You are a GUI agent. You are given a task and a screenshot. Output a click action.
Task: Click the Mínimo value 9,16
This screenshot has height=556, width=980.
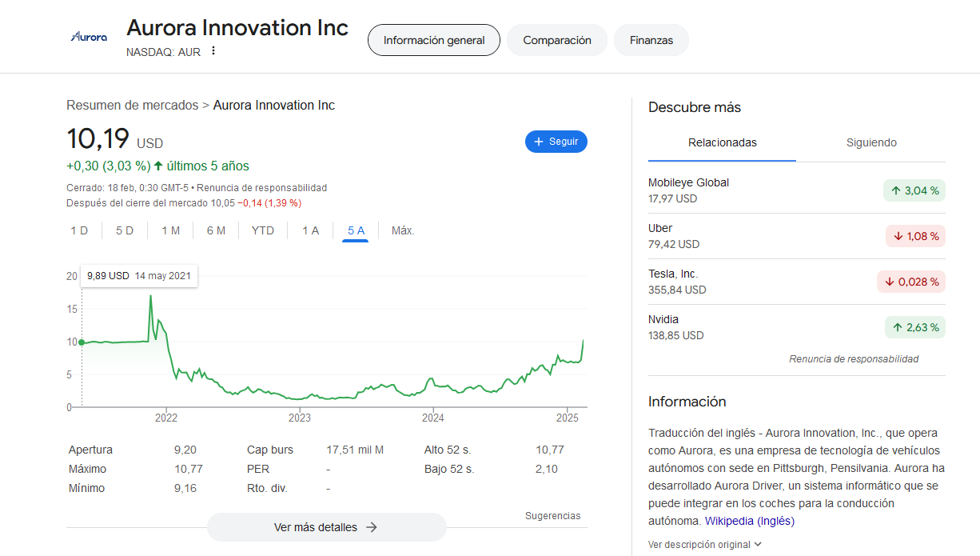tap(185, 488)
